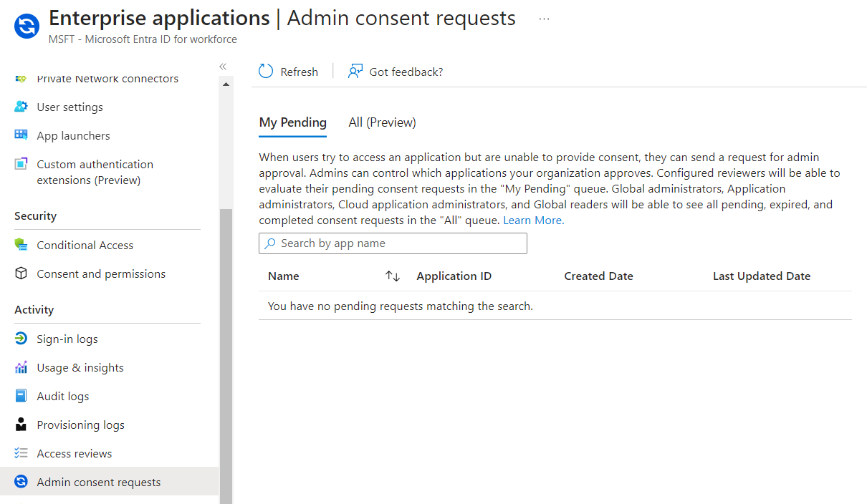Switch to the All (Preview) tab
The width and height of the screenshot is (867, 504).
(x=382, y=122)
